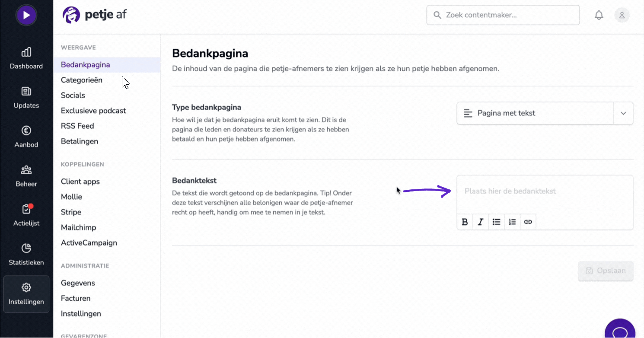Screen dimensions: 644x338
Task: Focus the Zoek contentmaker search field
Action: coord(503,15)
